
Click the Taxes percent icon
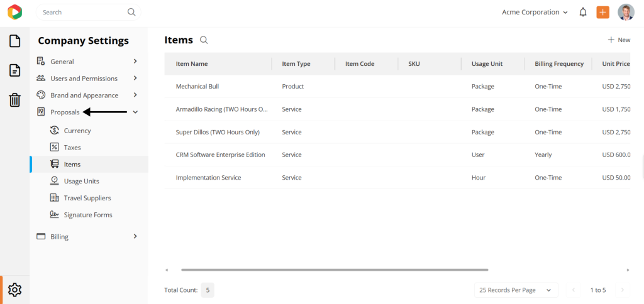click(x=54, y=147)
